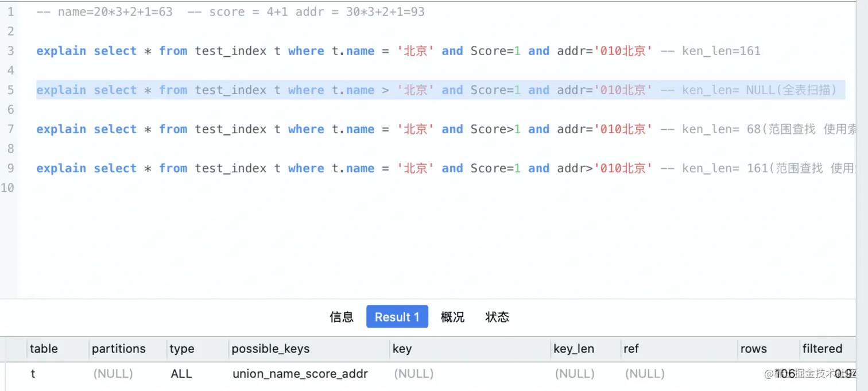
Task: Select the (NULL) cell under key_len
Action: tap(575, 374)
